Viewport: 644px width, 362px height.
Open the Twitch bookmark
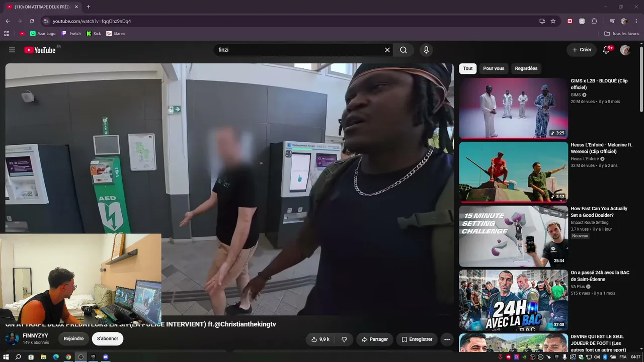71,34
